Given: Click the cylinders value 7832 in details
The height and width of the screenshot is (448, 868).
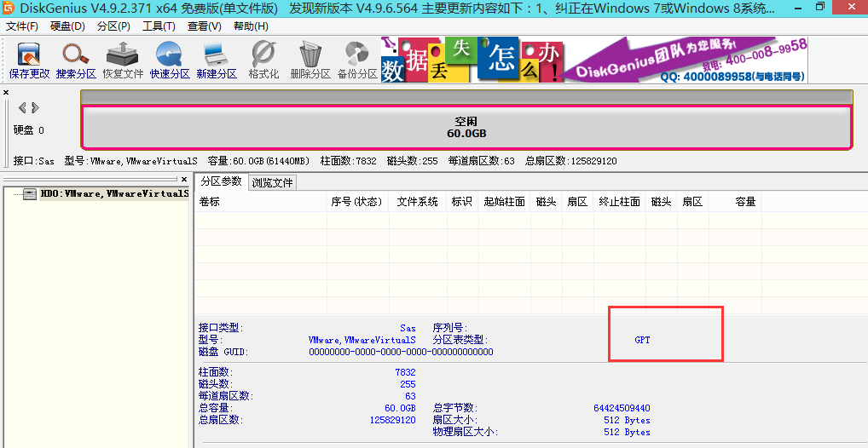Looking at the screenshot, I should [x=405, y=372].
